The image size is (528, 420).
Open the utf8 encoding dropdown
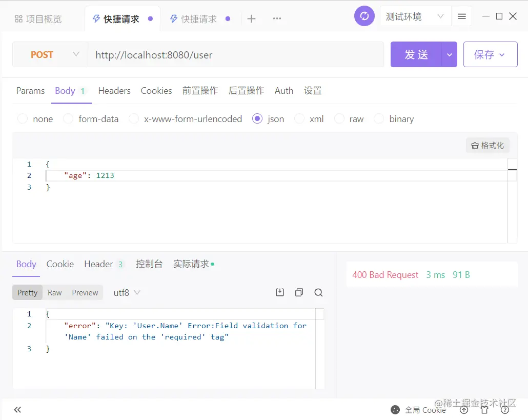tap(127, 293)
